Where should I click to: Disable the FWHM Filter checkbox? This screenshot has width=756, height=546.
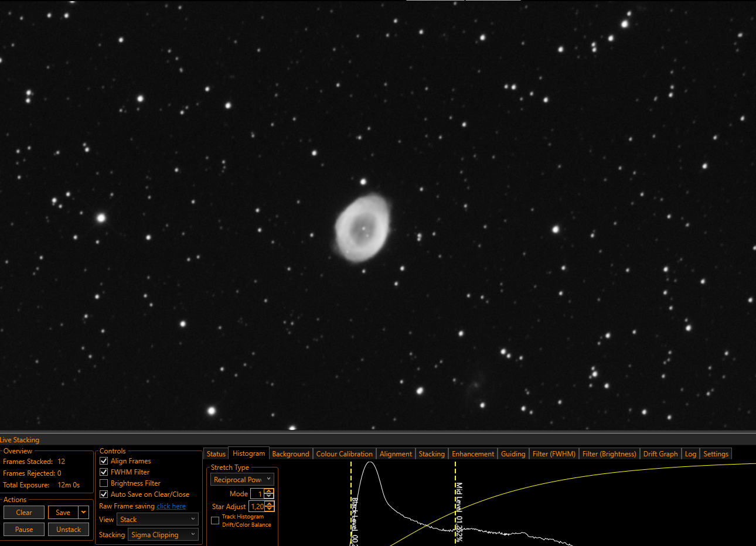pyautogui.click(x=104, y=472)
